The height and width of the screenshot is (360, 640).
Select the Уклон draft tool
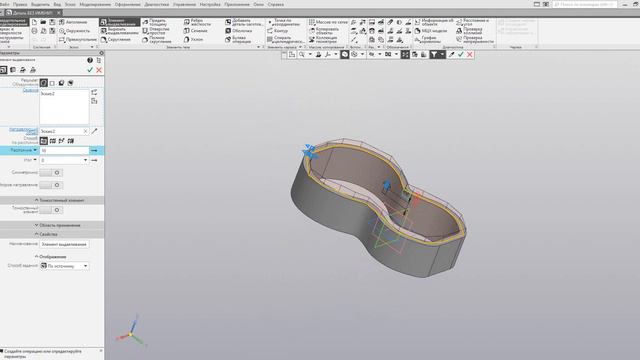(193, 40)
